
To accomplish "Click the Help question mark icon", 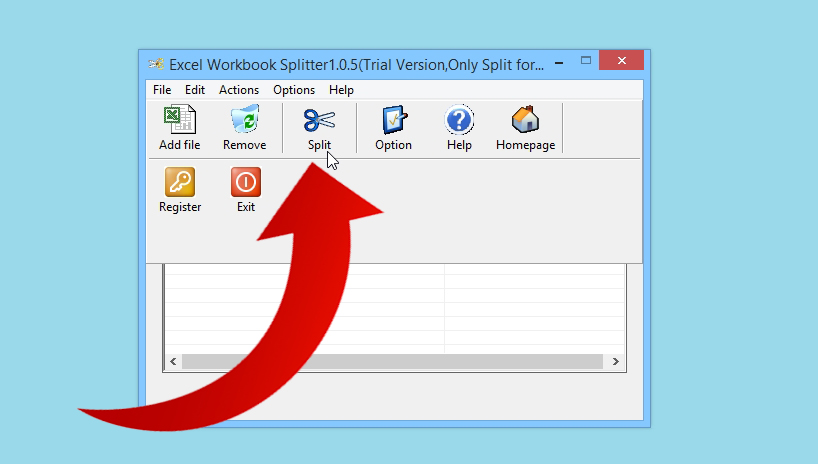I will tap(459, 120).
